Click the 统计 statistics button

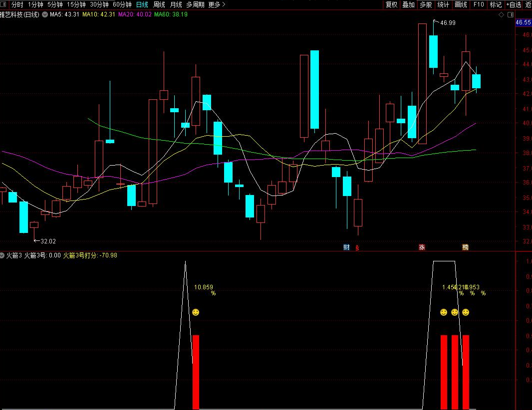443,4
